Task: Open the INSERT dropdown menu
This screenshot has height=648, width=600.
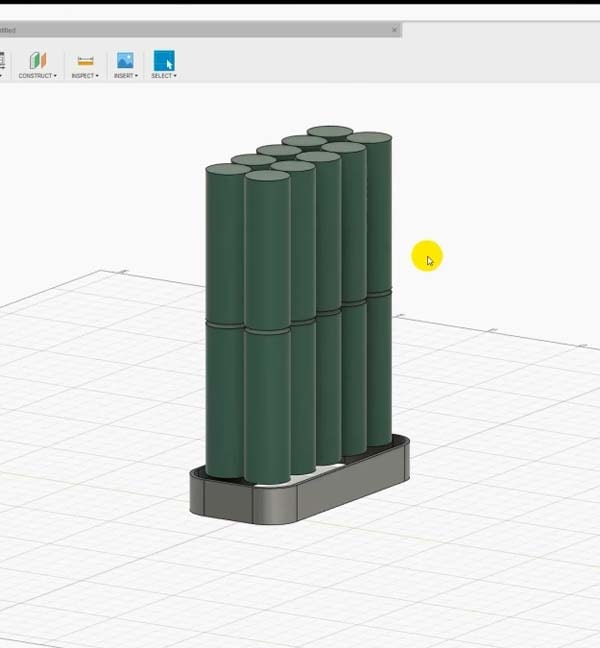Action: pos(126,76)
